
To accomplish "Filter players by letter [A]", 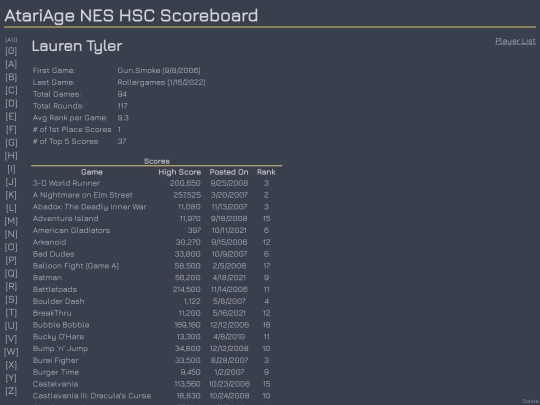I will coord(11,64).
